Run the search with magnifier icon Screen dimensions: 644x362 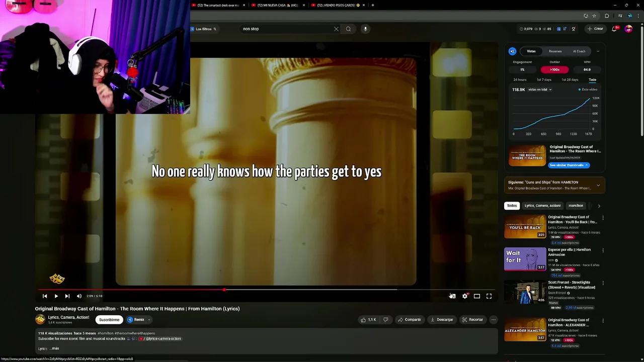[348, 29]
